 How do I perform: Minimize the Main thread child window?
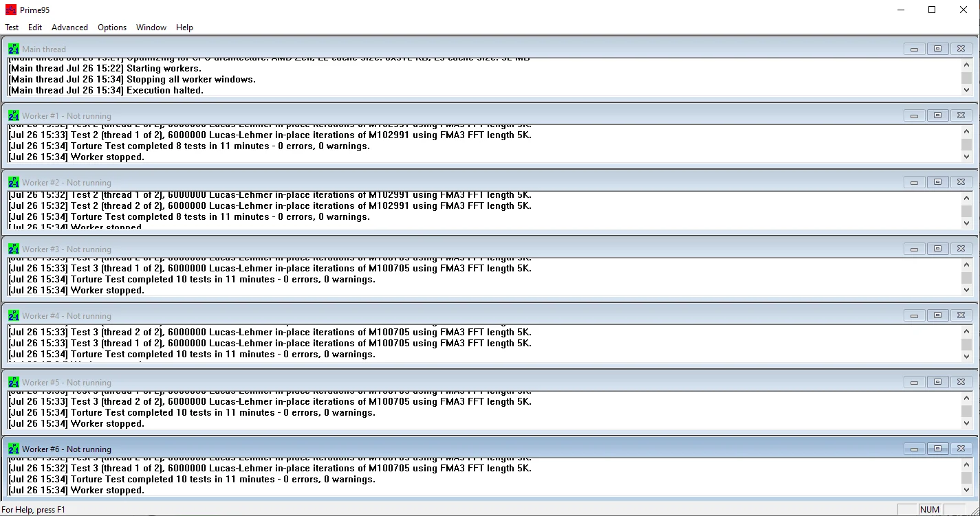click(914, 49)
